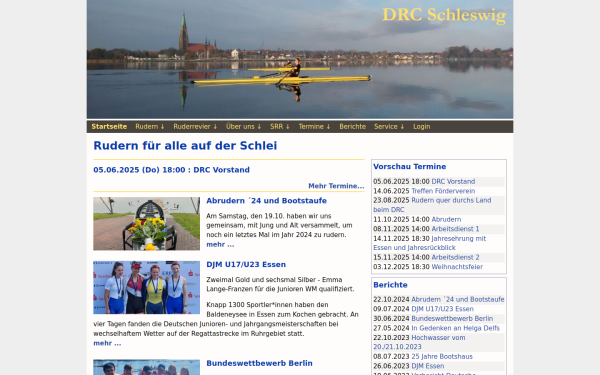Click the DRC Schleswig site title
Viewport: 600px width, 375px height.
(x=444, y=15)
